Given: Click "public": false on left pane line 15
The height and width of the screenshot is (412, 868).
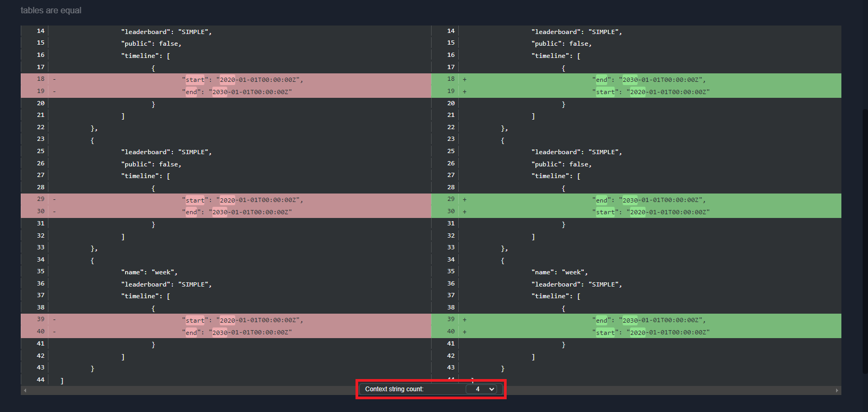Looking at the screenshot, I should click(151, 44).
